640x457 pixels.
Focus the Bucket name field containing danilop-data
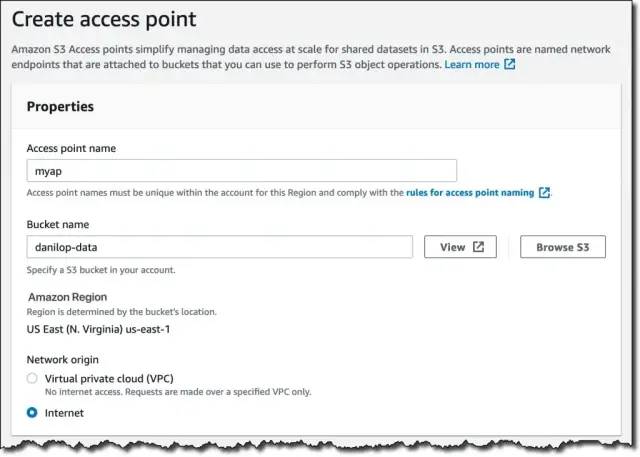click(219, 247)
